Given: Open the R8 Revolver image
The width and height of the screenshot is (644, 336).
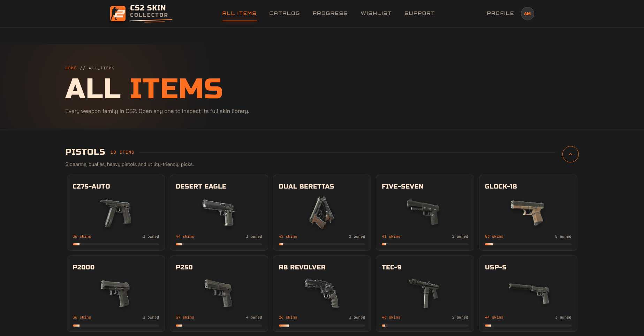Looking at the screenshot, I should (322, 293).
